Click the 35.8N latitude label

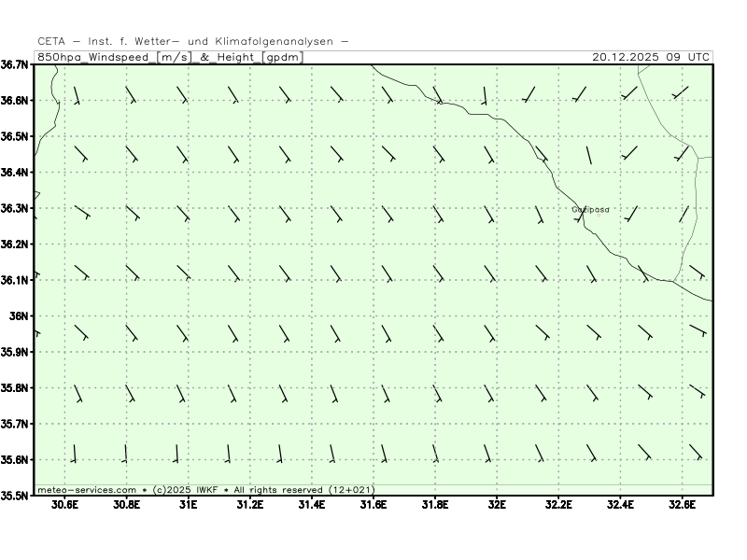(x=16, y=387)
